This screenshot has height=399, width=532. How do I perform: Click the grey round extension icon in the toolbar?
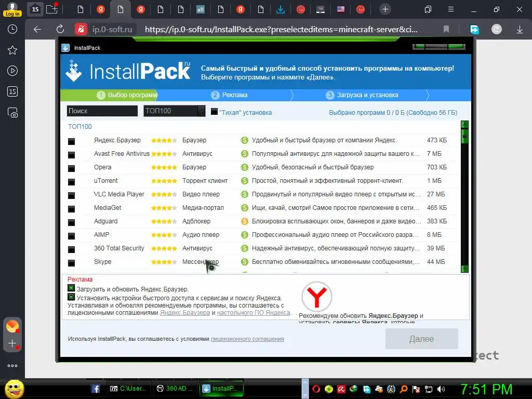pyautogui.click(x=496, y=30)
